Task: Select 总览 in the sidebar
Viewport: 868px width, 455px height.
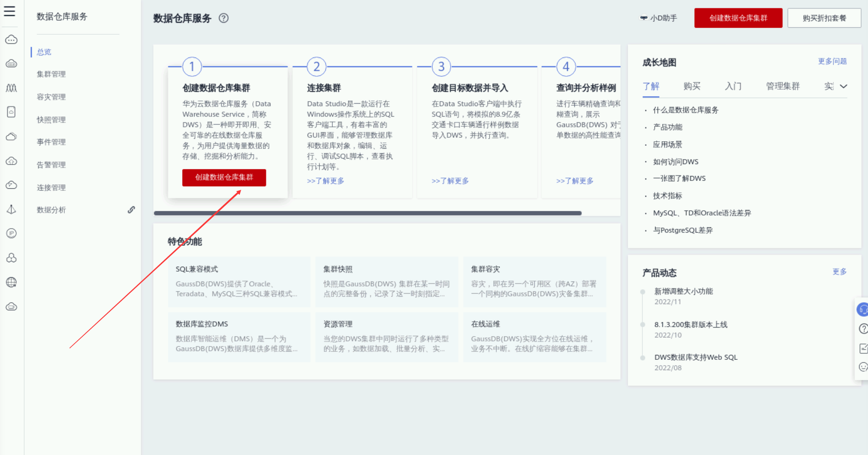Action: [44, 52]
